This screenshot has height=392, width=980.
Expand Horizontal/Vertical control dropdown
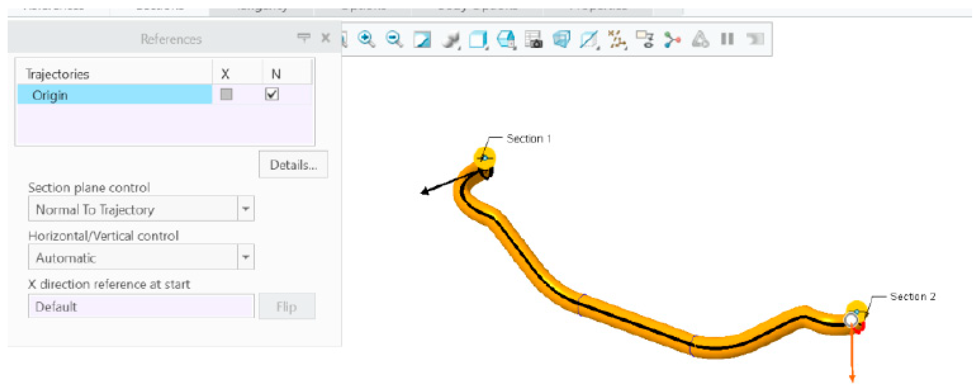246,258
